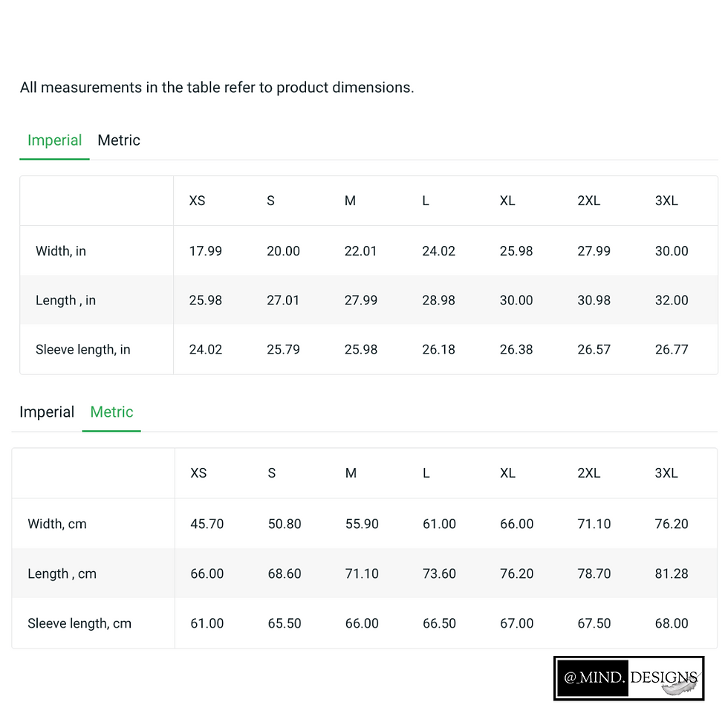
Task: Click the 'Width, cm' row label
Action: tap(57, 524)
